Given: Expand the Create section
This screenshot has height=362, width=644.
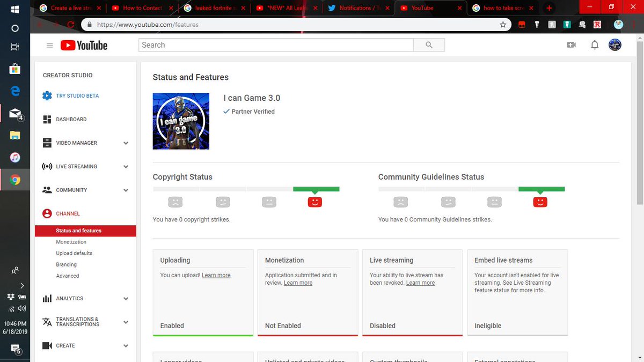Looking at the screenshot, I should tap(126, 346).
